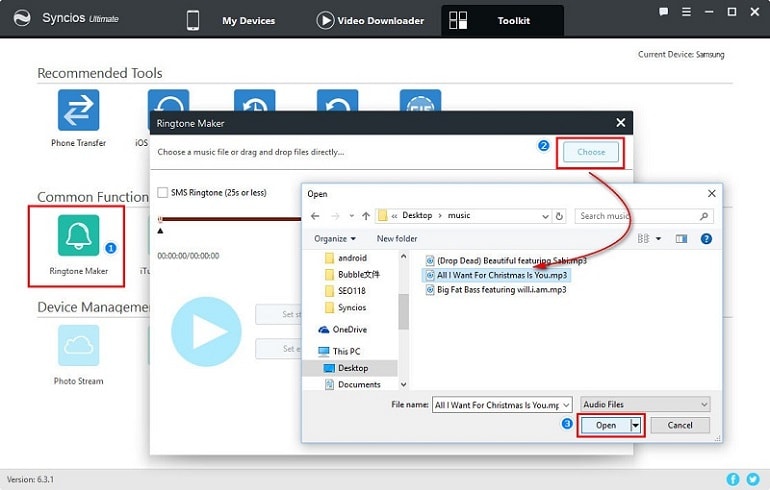Click New folder in Open dialog
This screenshot has height=490, width=770.
[397, 239]
